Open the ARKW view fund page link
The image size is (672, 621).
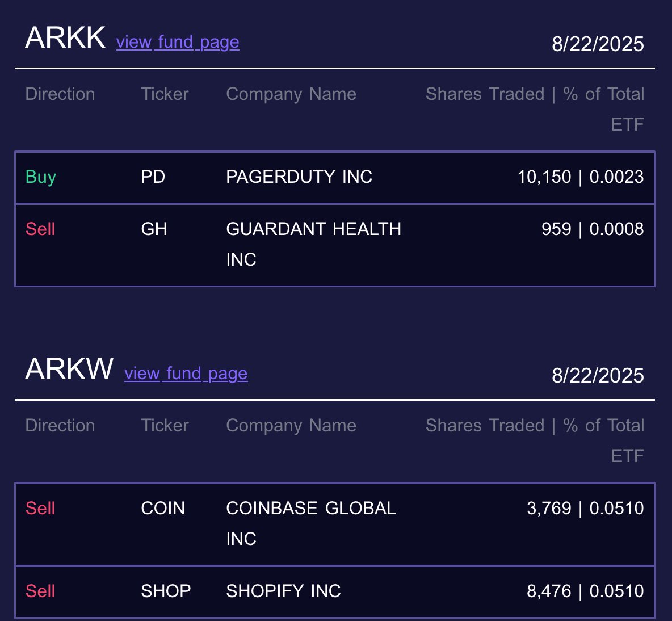[186, 374]
